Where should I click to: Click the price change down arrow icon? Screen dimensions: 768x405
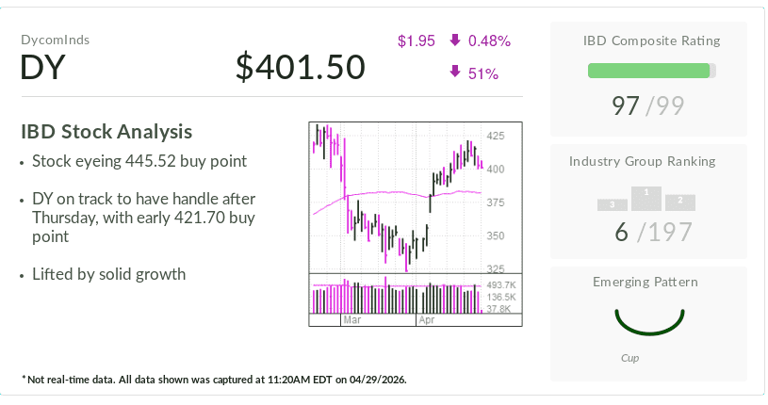point(455,41)
